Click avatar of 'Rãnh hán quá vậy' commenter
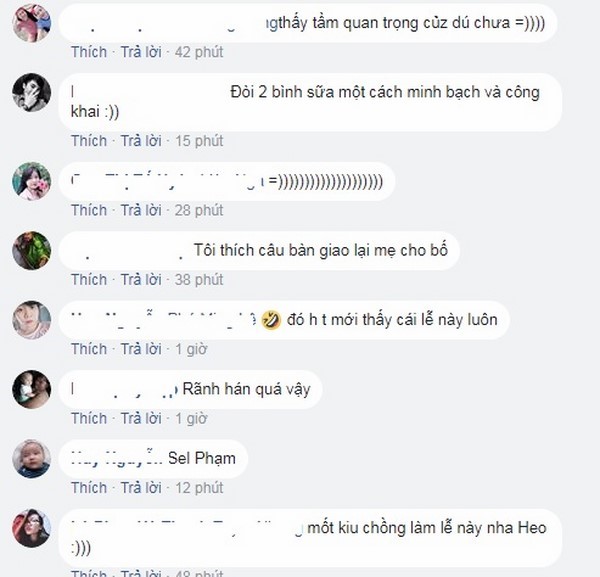 pos(31,389)
